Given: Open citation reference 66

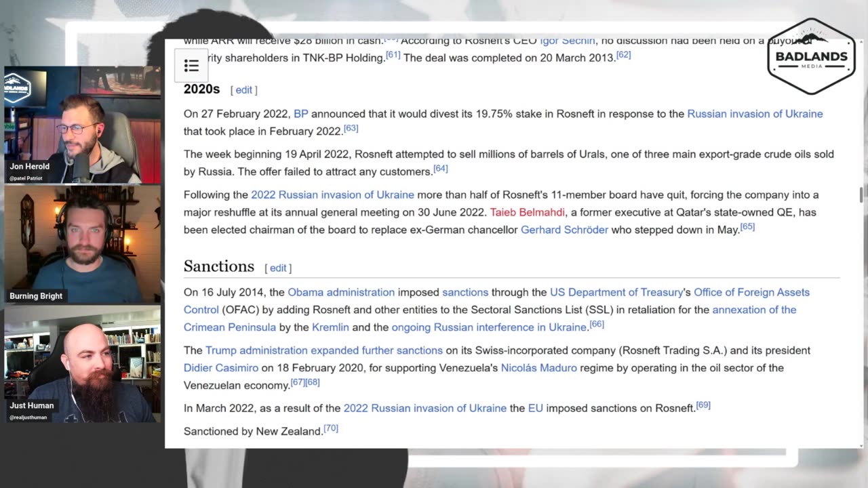Looking at the screenshot, I should (x=597, y=324).
